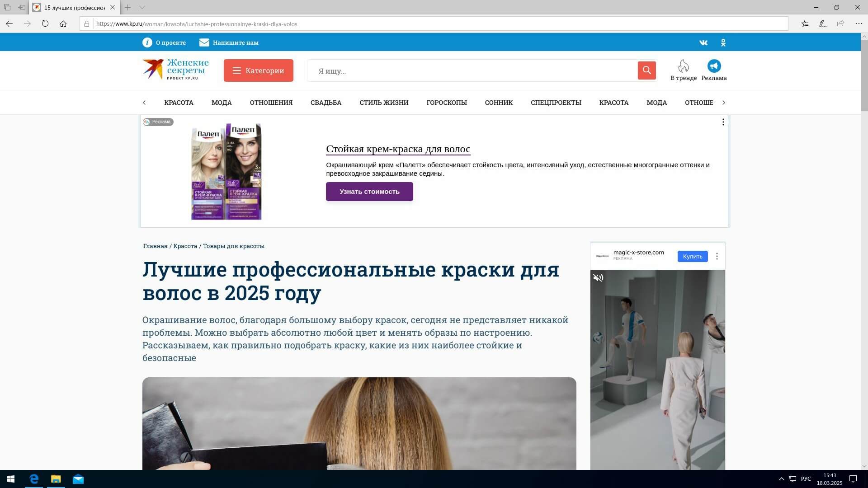Open the В тренде flame icon

click(x=683, y=66)
